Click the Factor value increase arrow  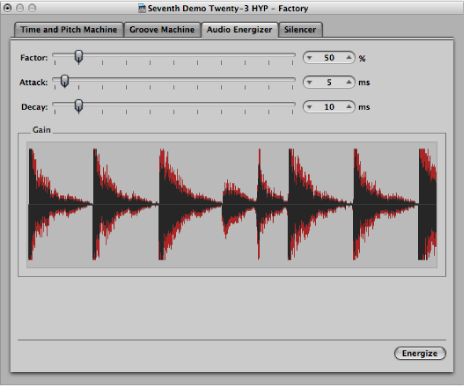tap(349, 57)
